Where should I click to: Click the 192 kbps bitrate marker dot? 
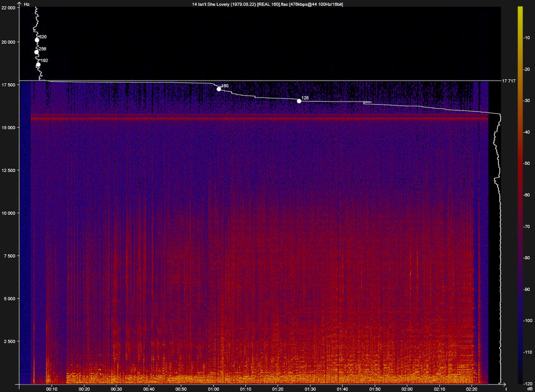click(x=38, y=65)
